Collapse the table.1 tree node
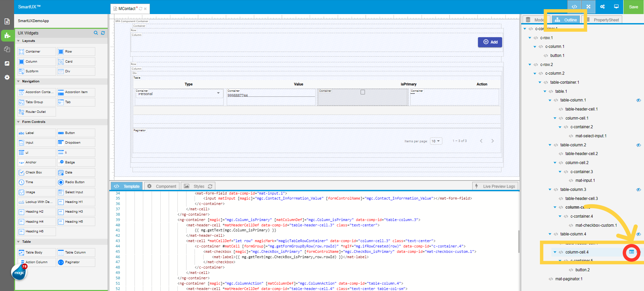The image size is (644, 291). (545, 91)
